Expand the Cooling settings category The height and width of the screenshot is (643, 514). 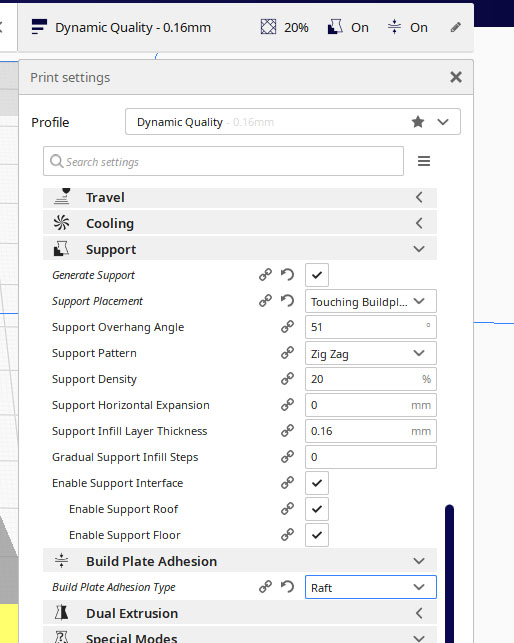point(240,223)
